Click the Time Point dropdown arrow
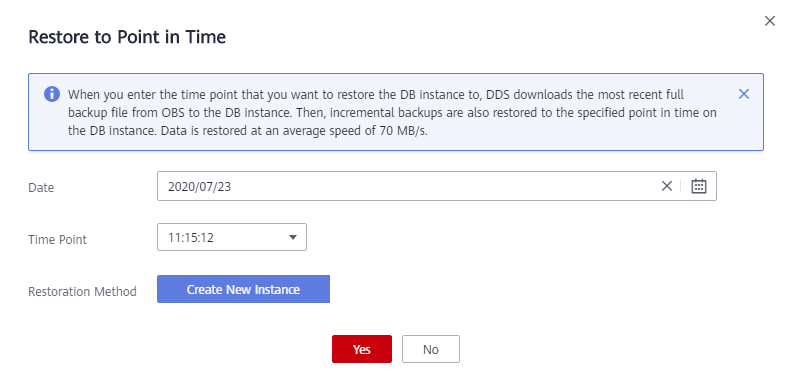Screen dimensions: 790x377 tap(293, 237)
